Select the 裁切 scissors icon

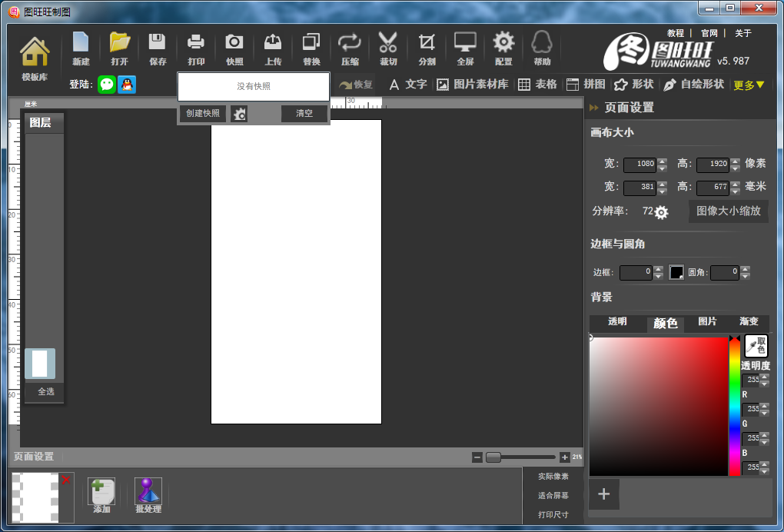(x=388, y=49)
